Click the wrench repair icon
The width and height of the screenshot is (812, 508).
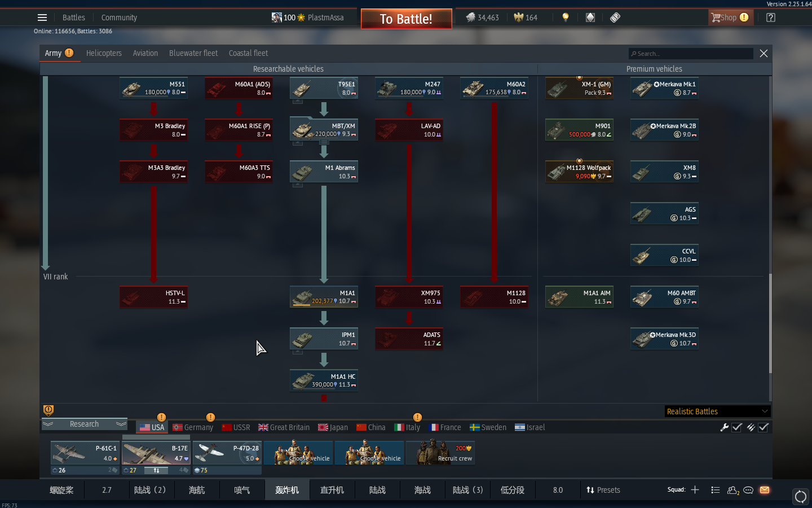coord(725,427)
